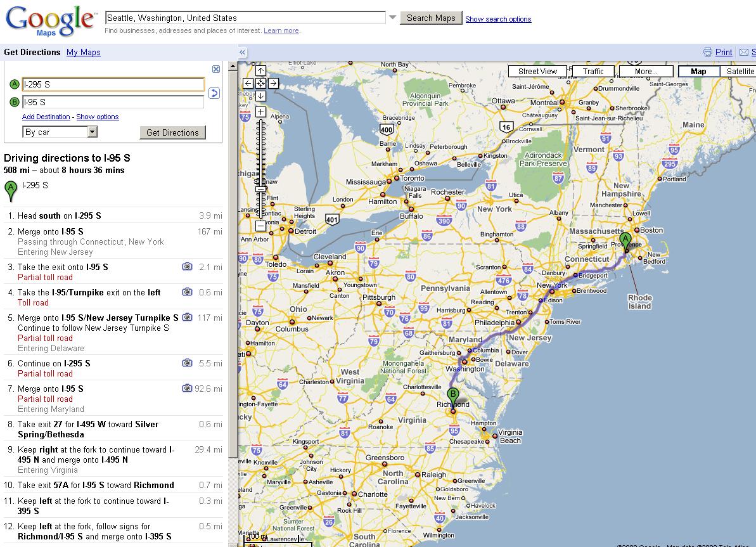Switch to Satellite view
Viewport: 756px width, 547px height.
coord(740,72)
